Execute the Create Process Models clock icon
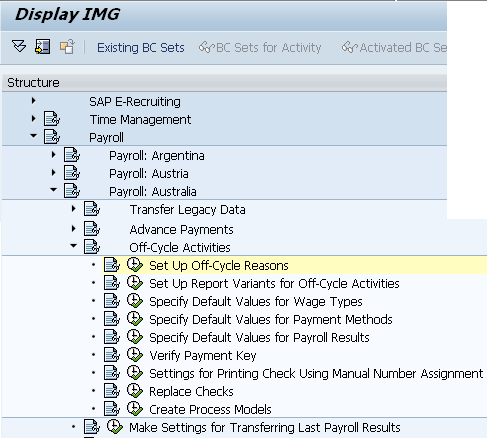Image resolution: width=487 pixels, height=442 pixels. click(135, 409)
